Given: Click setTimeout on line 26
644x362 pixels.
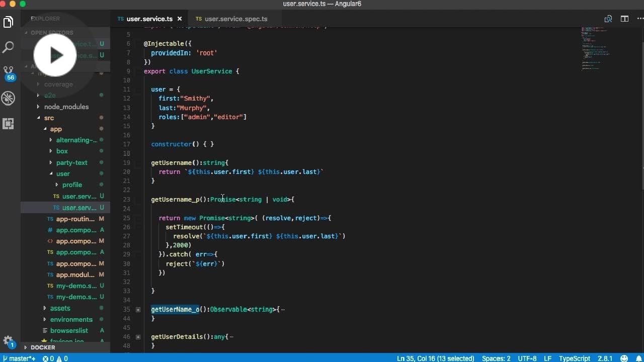Looking at the screenshot, I should [x=184, y=227].
